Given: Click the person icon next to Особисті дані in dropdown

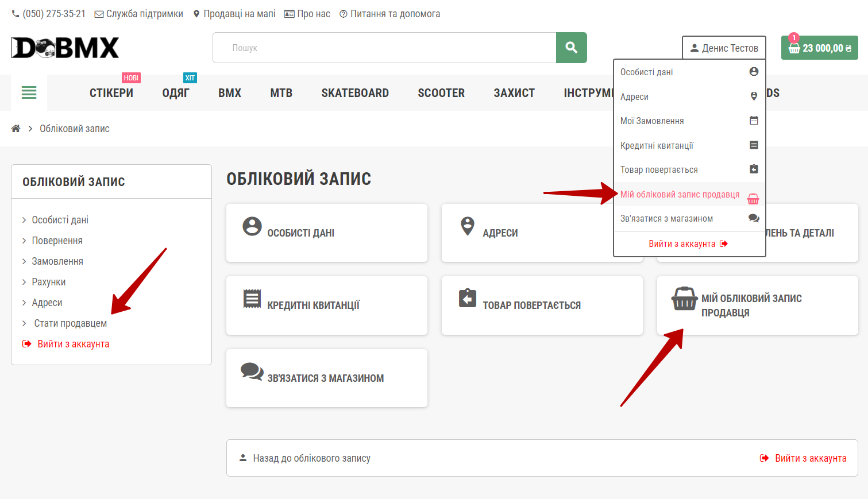Looking at the screenshot, I should (x=754, y=72).
